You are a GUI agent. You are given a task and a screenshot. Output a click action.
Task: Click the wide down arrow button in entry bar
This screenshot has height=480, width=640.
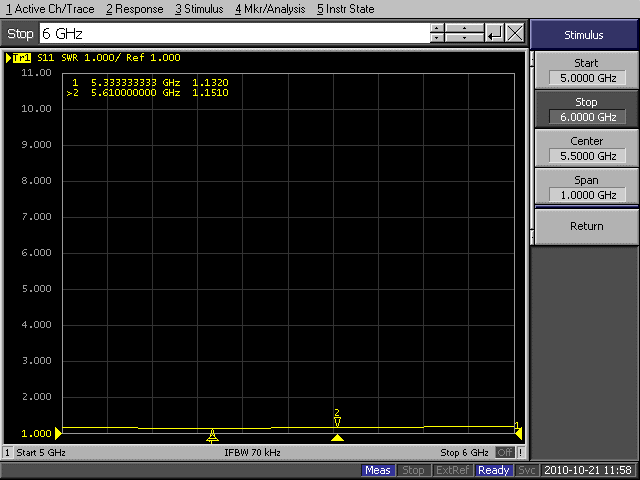point(464,38)
